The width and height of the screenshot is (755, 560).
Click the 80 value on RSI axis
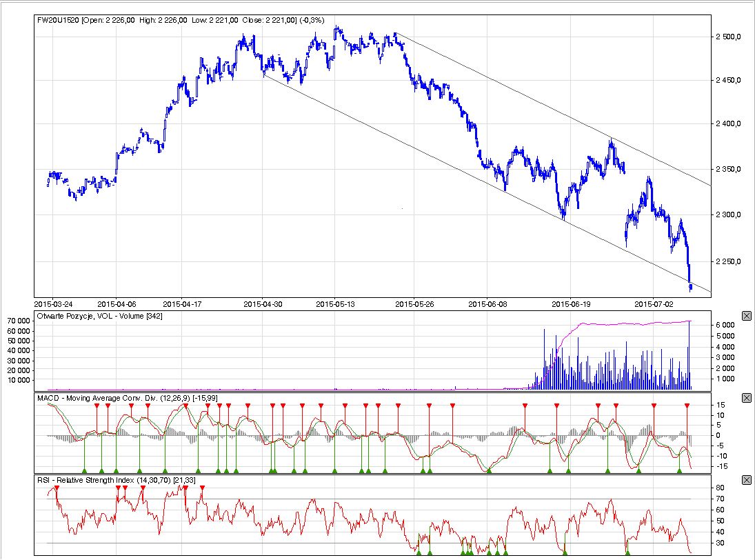click(721, 488)
